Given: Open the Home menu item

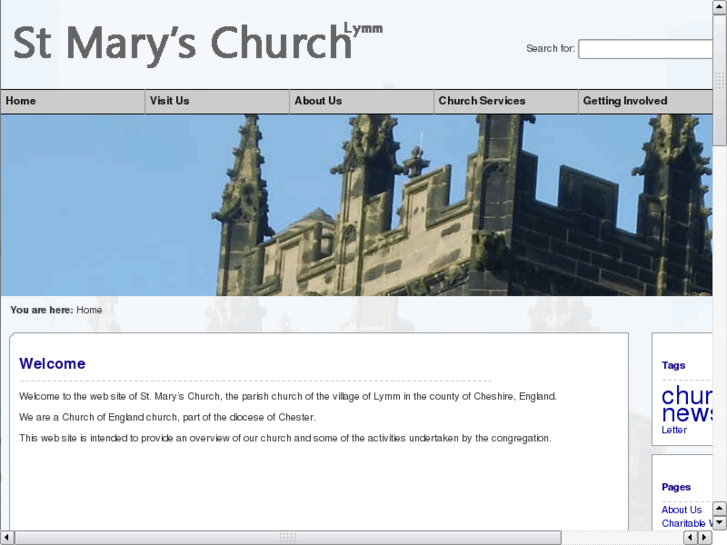Looking at the screenshot, I should click(x=73, y=101).
